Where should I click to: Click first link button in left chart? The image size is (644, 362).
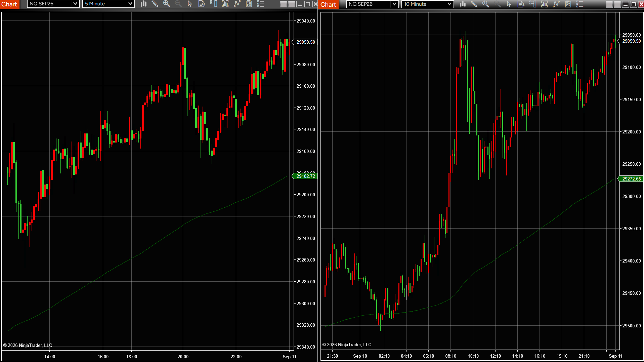click(284, 4)
